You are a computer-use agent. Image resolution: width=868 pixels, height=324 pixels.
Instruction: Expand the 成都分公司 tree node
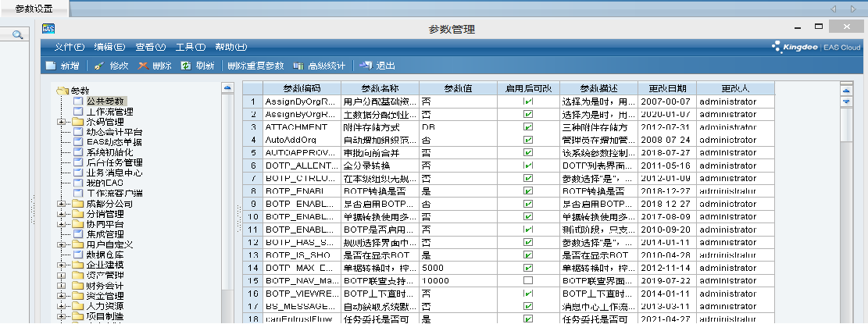coord(62,204)
